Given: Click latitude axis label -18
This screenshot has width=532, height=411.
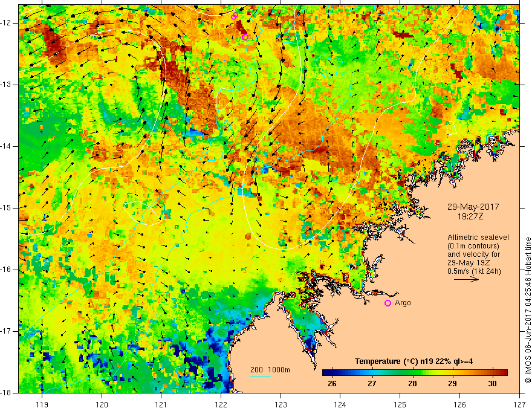Looking at the screenshot, I should [x=6, y=393].
